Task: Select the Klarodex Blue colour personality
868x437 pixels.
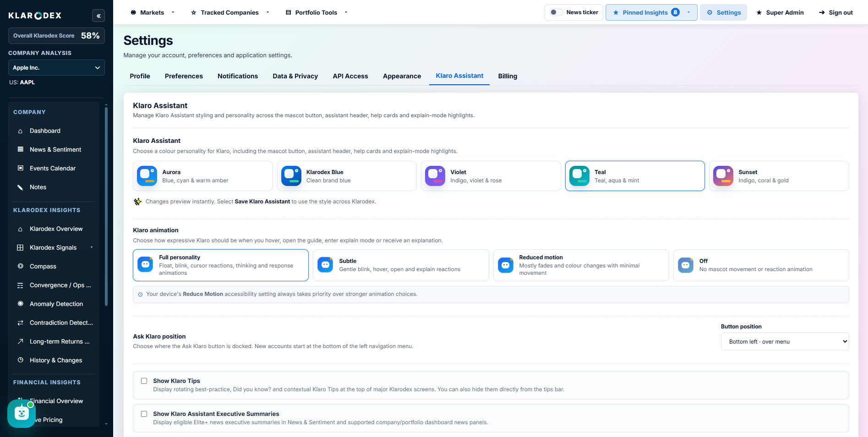Action: (347, 176)
